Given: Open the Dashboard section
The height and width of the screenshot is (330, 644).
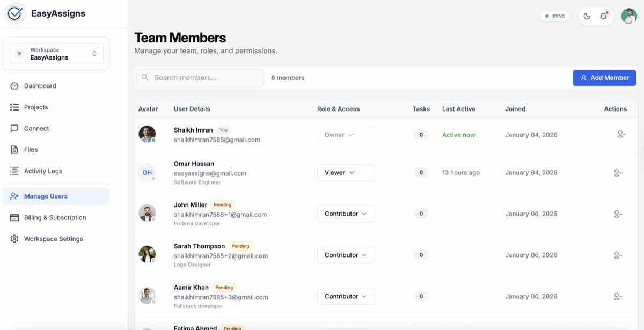Looking at the screenshot, I should 40,85.
